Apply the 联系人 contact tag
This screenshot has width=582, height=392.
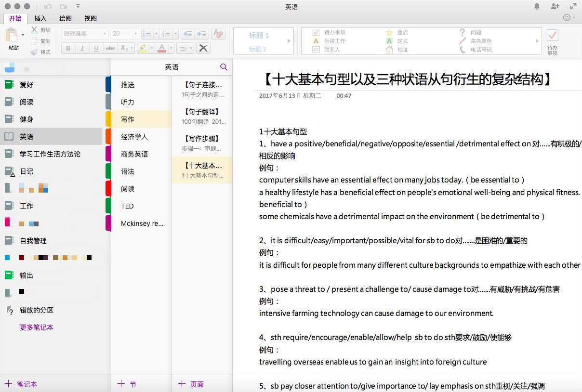click(x=327, y=50)
